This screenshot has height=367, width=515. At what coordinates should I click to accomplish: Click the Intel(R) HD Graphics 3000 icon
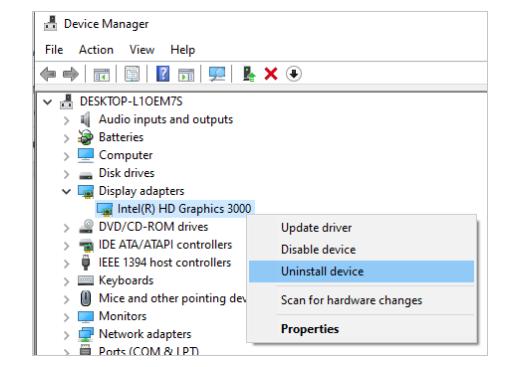105,209
